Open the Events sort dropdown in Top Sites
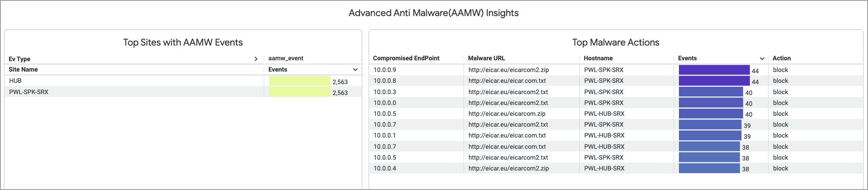 coord(355,70)
